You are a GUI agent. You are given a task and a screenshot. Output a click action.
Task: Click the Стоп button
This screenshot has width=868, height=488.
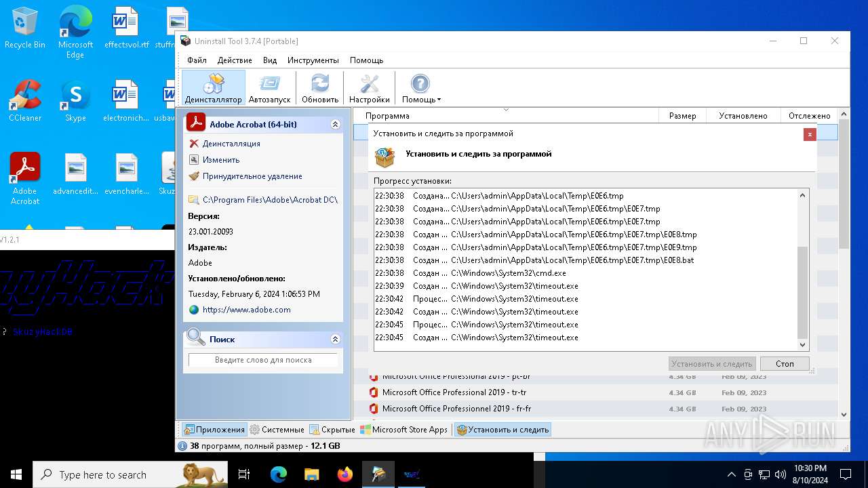(785, 364)
